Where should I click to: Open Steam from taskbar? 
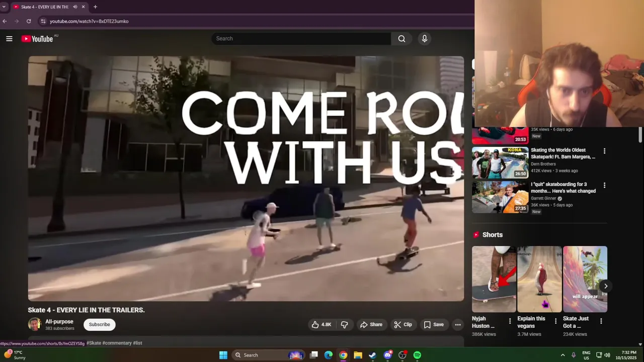point(372,355)
